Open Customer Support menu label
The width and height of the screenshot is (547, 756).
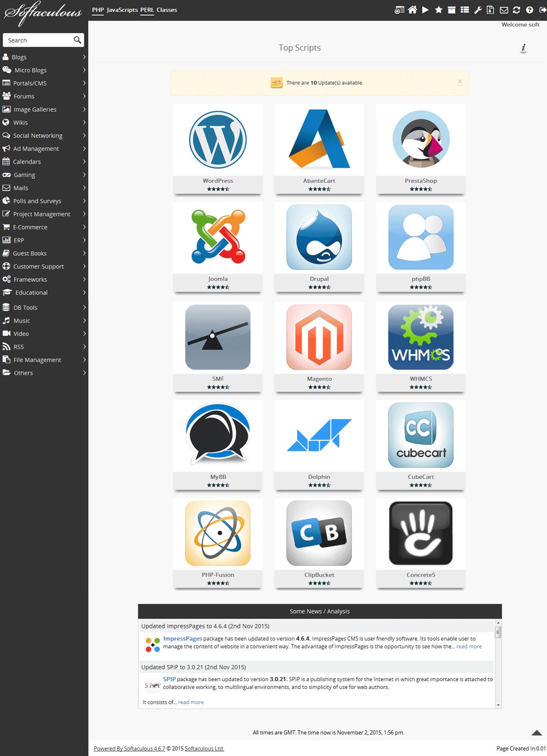[38, 266]
